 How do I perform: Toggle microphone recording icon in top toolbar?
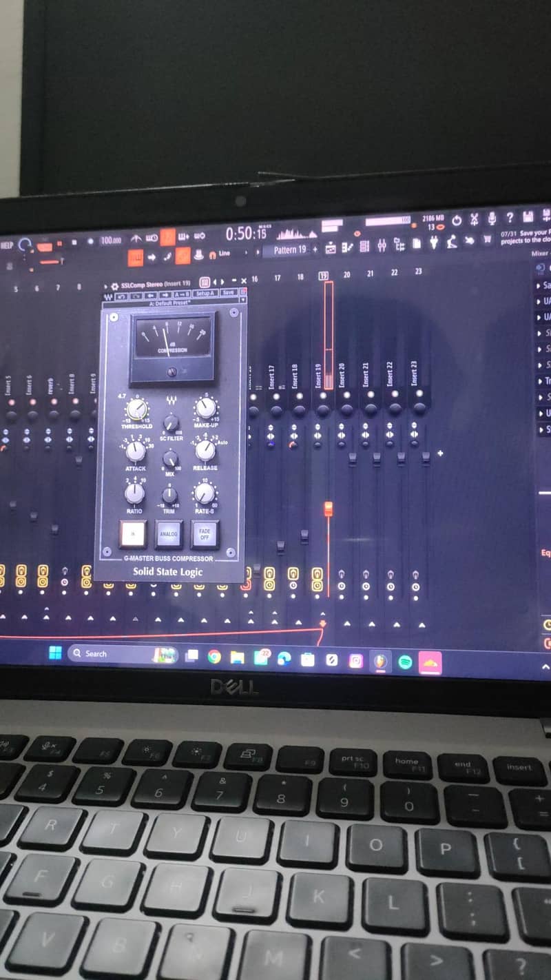pos(492,218)
